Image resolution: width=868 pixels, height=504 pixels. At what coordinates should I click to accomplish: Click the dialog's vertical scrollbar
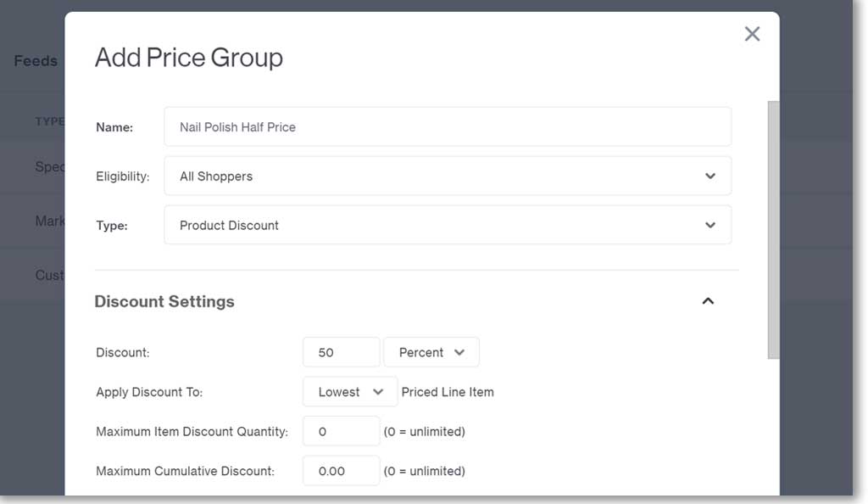pyautogui.click(x=772, y=229)
